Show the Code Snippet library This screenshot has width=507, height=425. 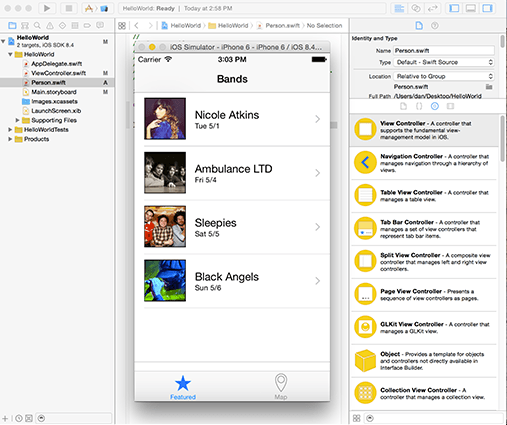pos(419,106)
